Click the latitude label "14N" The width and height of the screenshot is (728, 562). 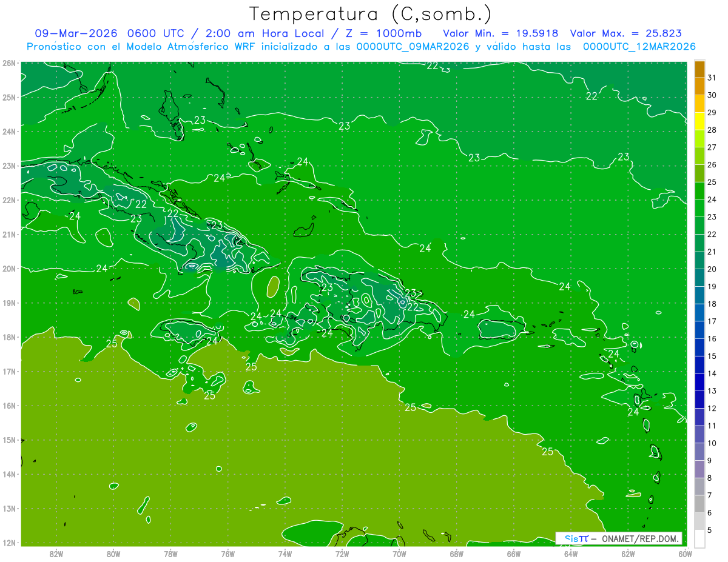(x=8, y=475)
